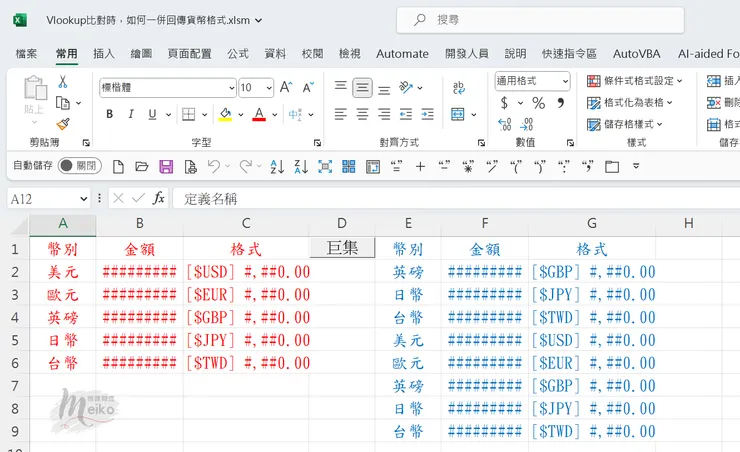Align text to the middle vertically
Screen dimensions: 740x452
(362, 88)
